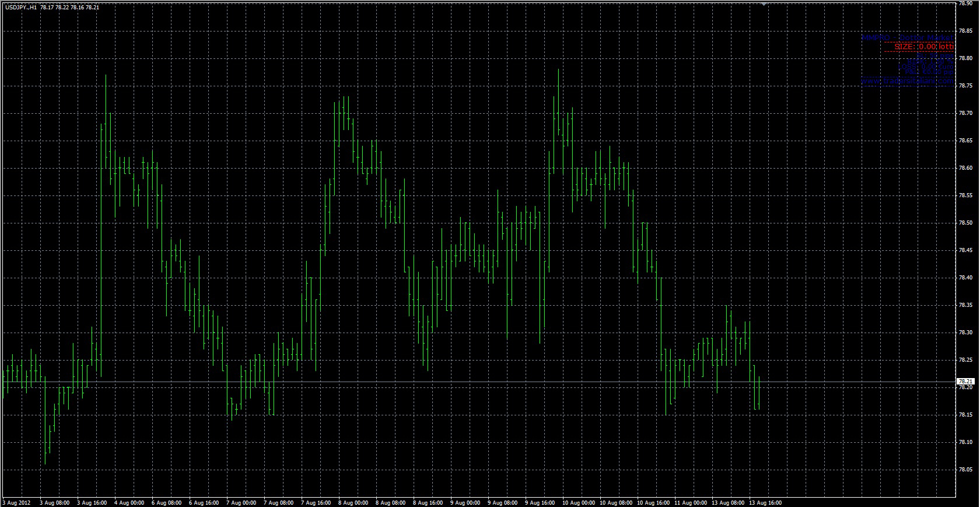
Task: Select the 10 Aug 00:00 time label
Action: (x=579, y=502)
